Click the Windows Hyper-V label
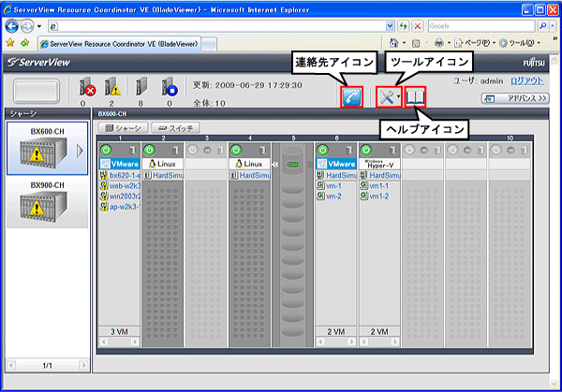562x392 pixels. (379, 164)
